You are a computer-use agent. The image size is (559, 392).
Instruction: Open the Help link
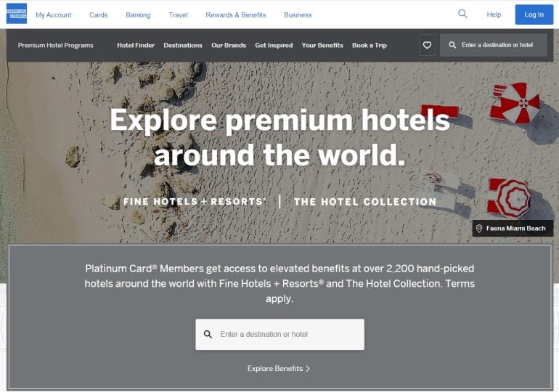tap(494, 15)
